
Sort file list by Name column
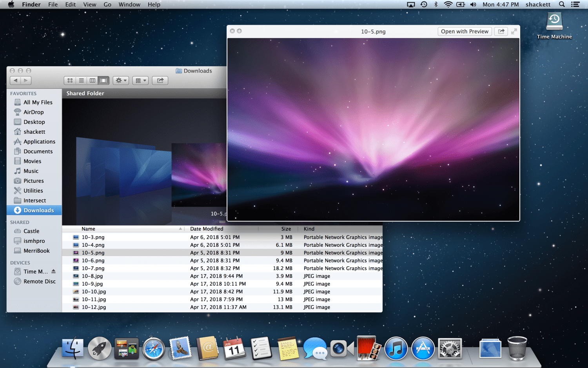pyautogui.click(x=89, y=229)
